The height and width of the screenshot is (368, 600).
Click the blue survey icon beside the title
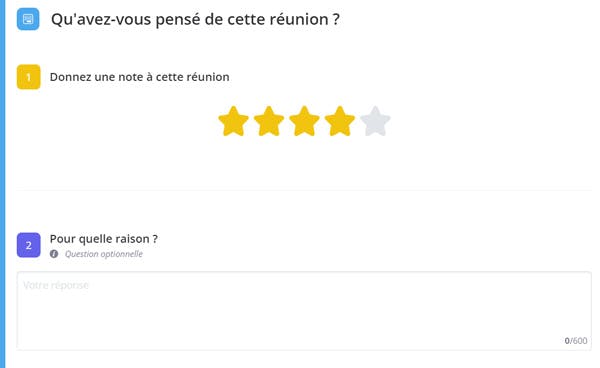pyautogui.click(x=28, y=19)
